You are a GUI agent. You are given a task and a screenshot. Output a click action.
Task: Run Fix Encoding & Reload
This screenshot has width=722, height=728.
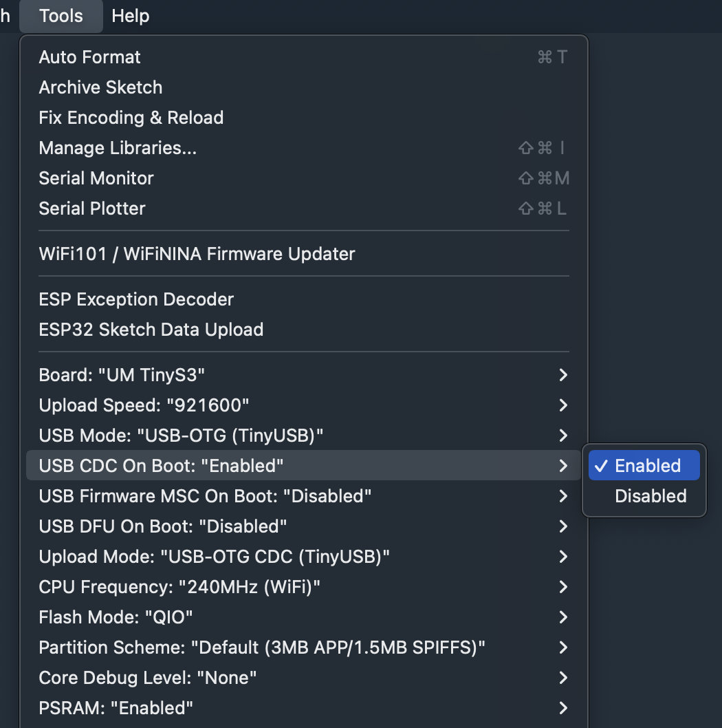(131, 118)
